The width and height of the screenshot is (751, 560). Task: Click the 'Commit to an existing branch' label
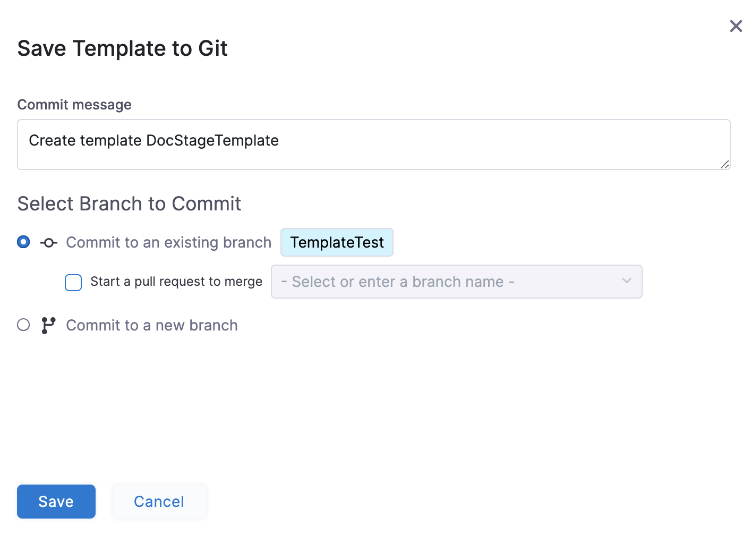(x=168, y=242)
